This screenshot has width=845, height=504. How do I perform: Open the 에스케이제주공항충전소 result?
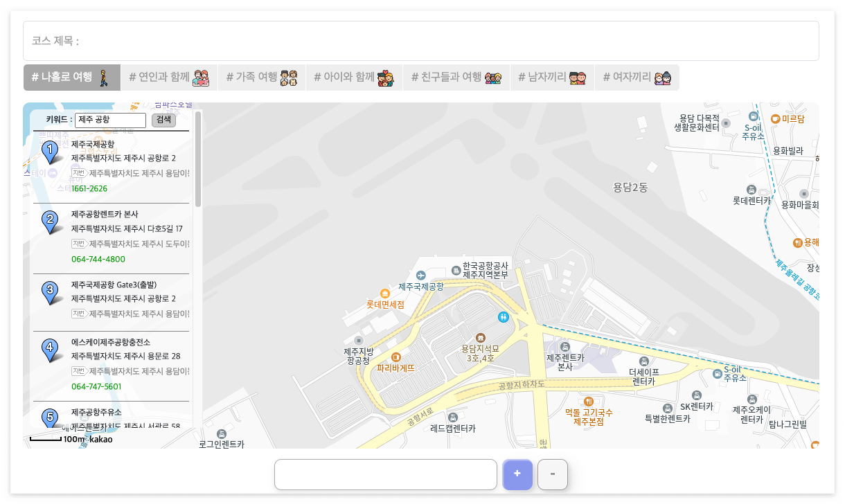click(110, 342)
